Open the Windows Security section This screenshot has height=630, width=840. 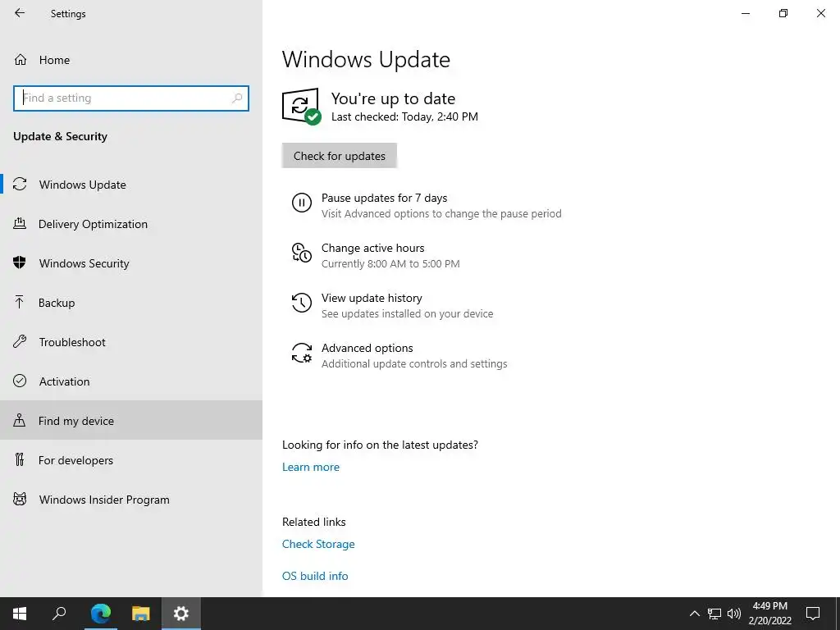(131, 263)
